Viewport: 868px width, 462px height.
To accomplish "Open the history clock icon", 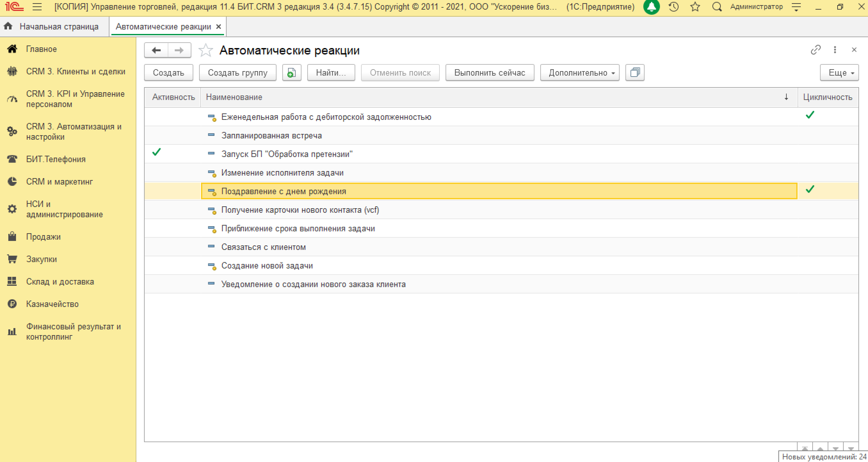I will pyautogui.click(x=673, y=7).
